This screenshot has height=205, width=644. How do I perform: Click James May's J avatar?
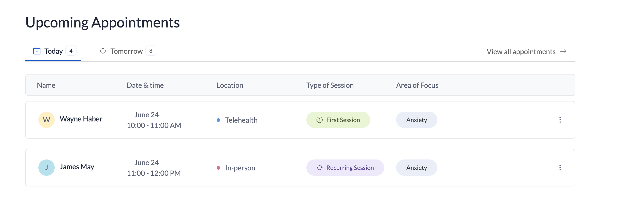pyautogui.click(x=46, y=168)
